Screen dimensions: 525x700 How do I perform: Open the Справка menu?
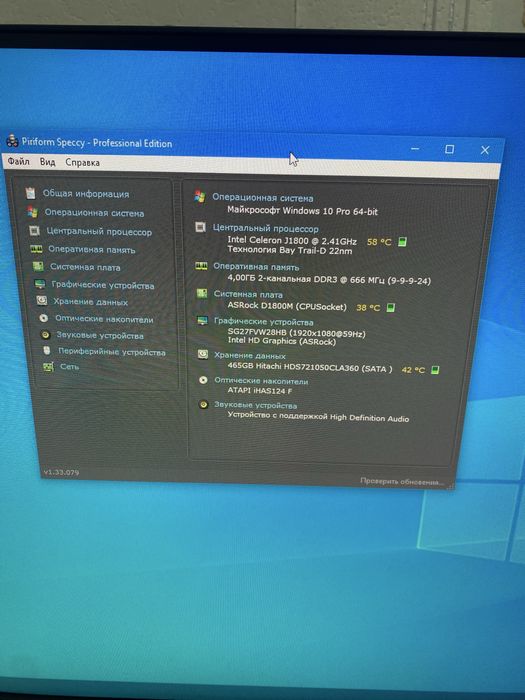click(82, 162)
